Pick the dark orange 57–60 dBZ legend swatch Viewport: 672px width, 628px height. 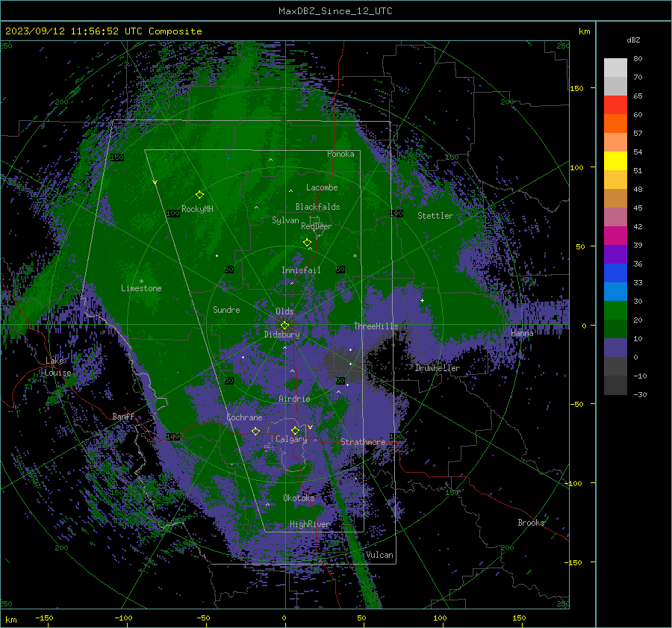(615, 124)
